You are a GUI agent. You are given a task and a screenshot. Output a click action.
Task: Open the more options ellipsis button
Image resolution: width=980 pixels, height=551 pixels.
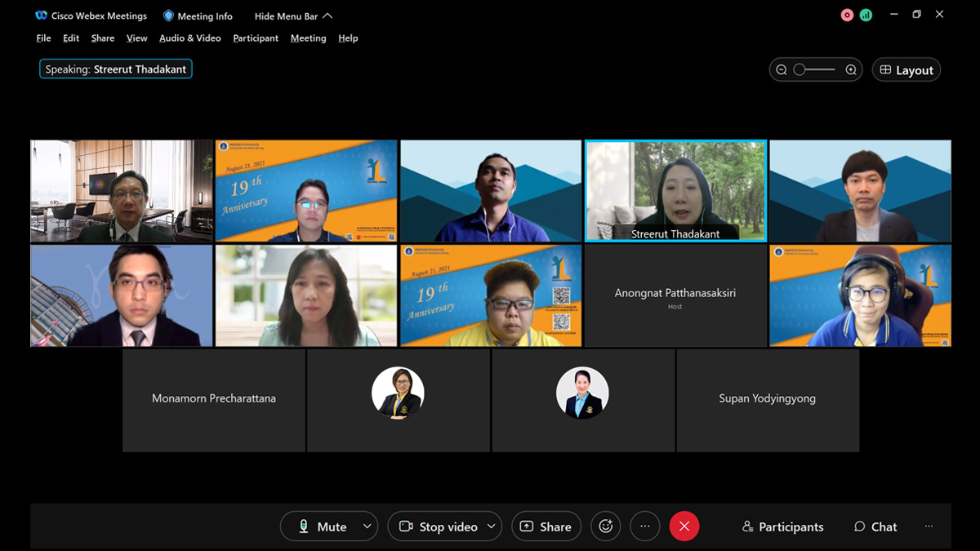644,527
